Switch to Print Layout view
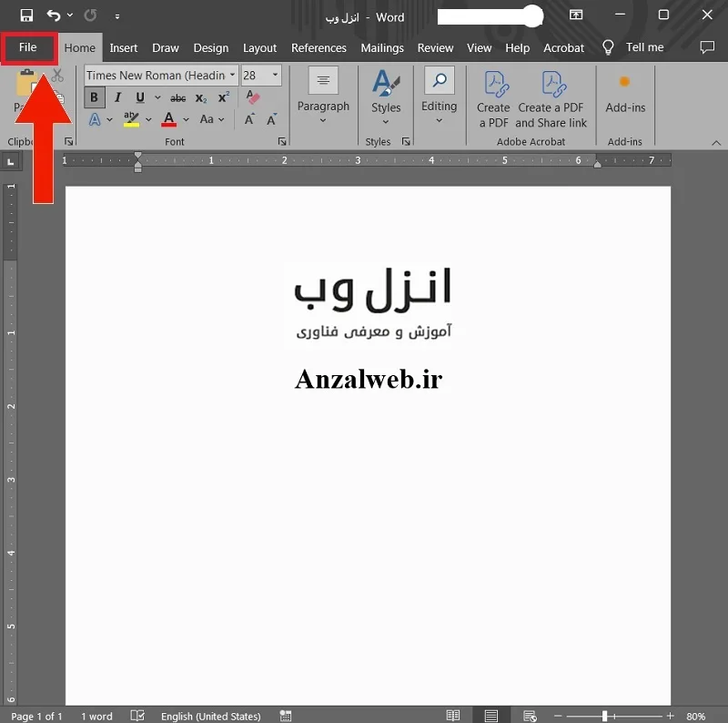Image resolution: width=728 pixels, height=723 pixels. (x=490, y=716)
